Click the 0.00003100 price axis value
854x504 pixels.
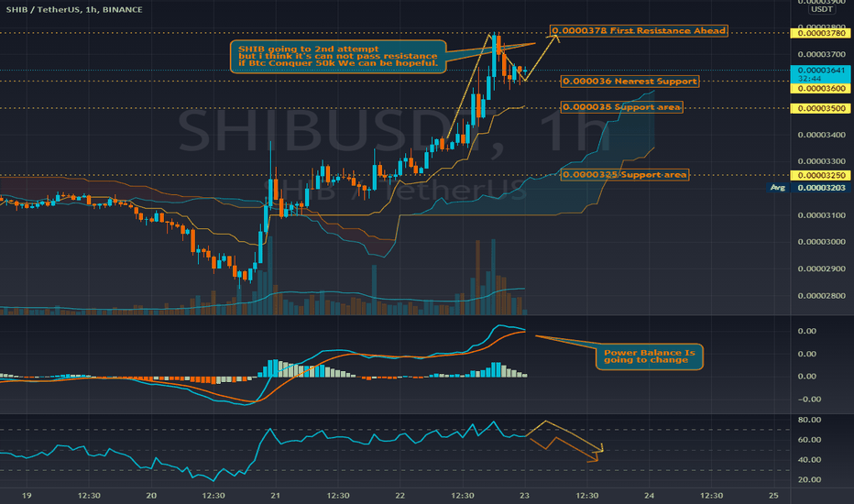tap(821, 215)
